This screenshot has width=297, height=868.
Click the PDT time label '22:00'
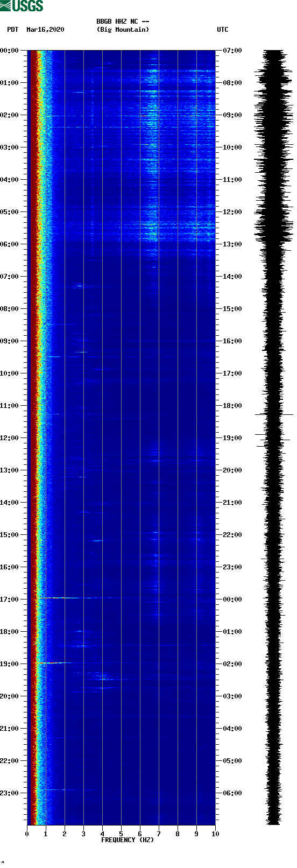pos(10,761)
